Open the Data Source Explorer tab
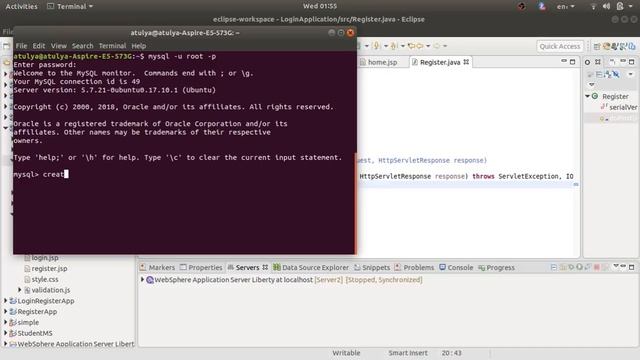 311,268
